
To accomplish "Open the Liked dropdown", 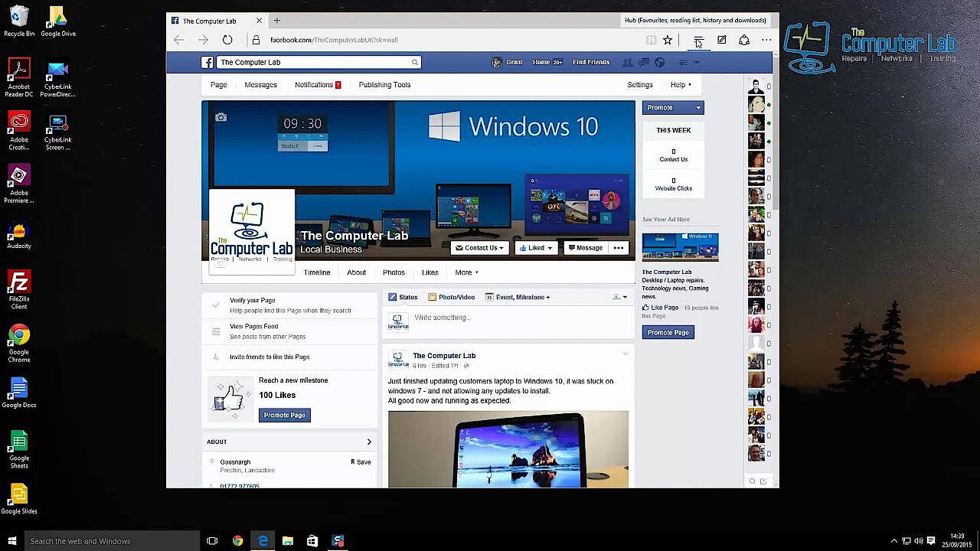I will [536, 248].
